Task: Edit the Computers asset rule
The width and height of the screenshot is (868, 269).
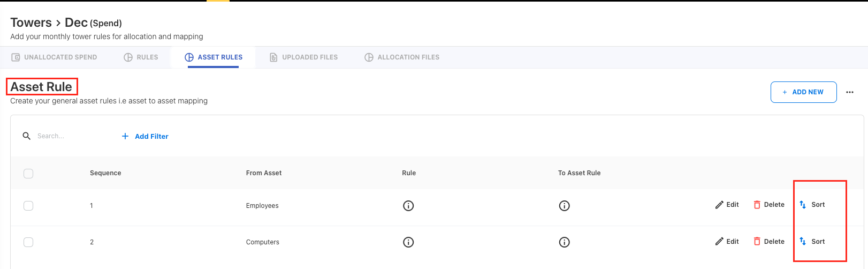Action: [x=727, y=242]
